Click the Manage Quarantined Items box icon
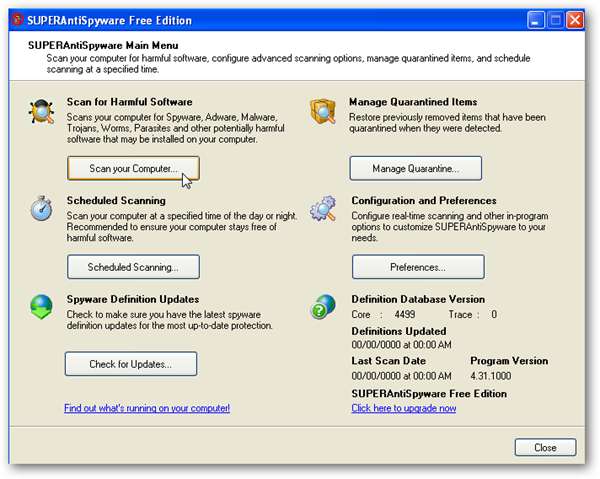 pyautogui.click(x=323, y=111)
